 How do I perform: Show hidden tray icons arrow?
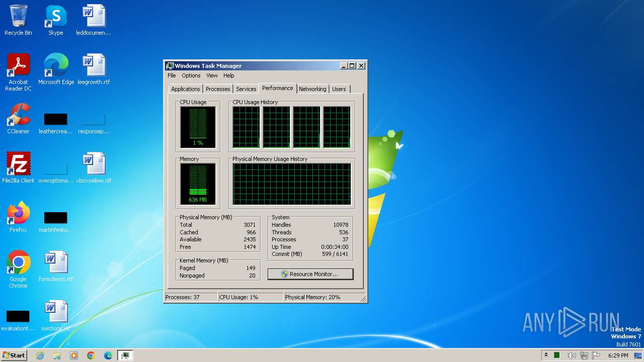tap(546, 355)
